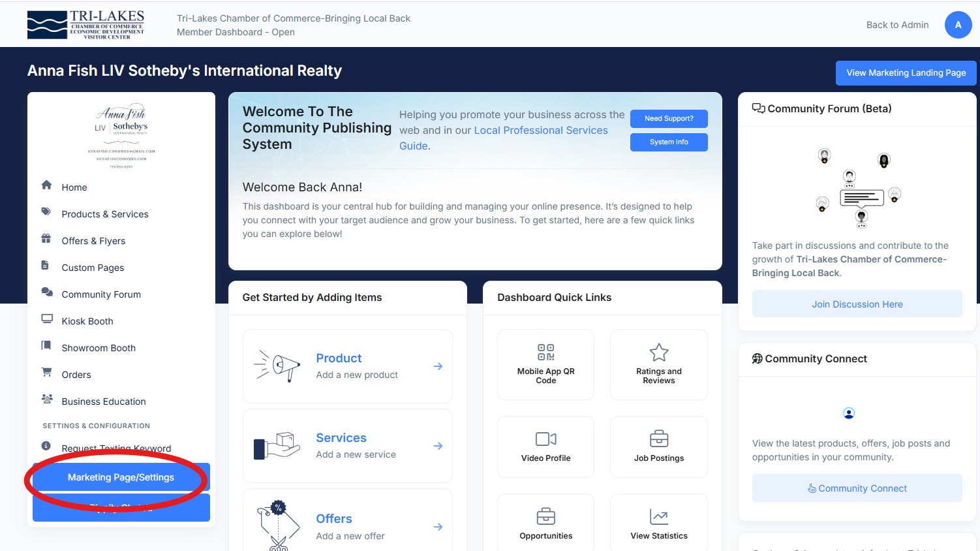Click the Business Education people icon

[47, 399]
